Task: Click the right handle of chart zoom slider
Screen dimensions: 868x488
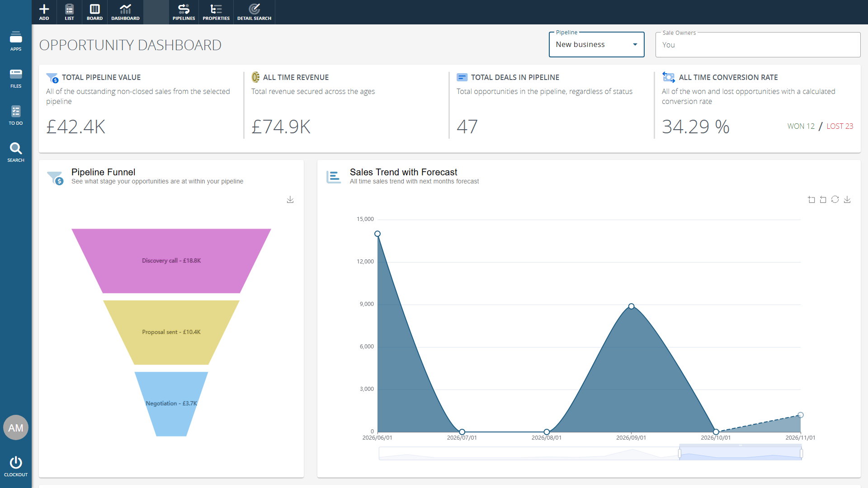Action: 801,453
